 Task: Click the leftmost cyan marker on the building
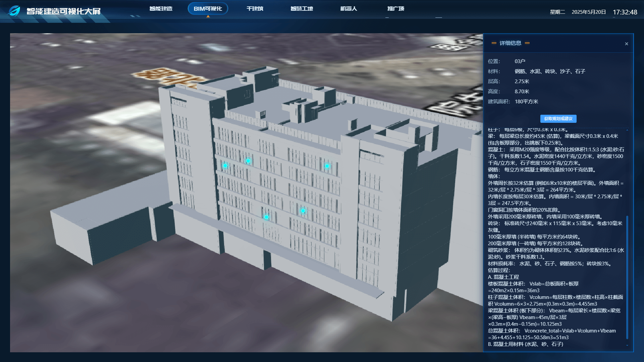pyautogui.click(x=225, y=166)
